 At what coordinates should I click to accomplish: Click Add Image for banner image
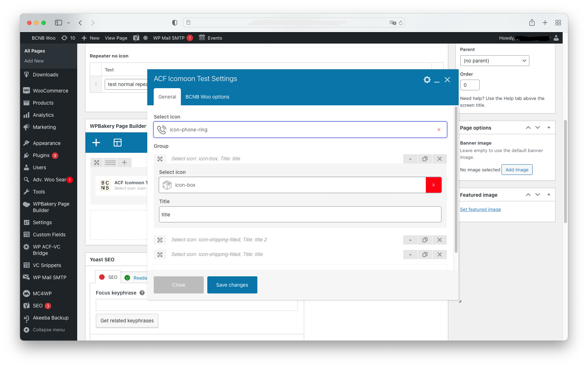[x=517, y=170]
